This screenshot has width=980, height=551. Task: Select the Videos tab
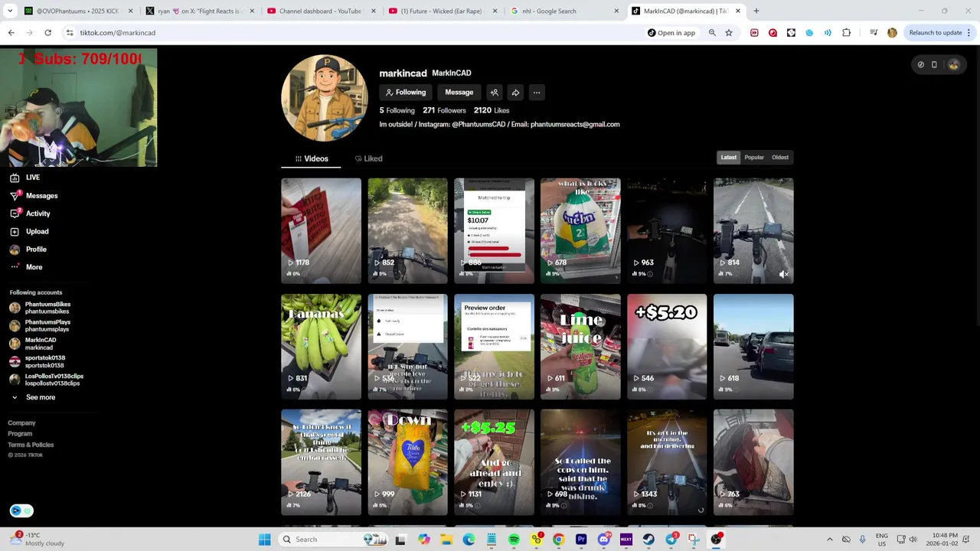pyautogui.click(x=312, y=158)
